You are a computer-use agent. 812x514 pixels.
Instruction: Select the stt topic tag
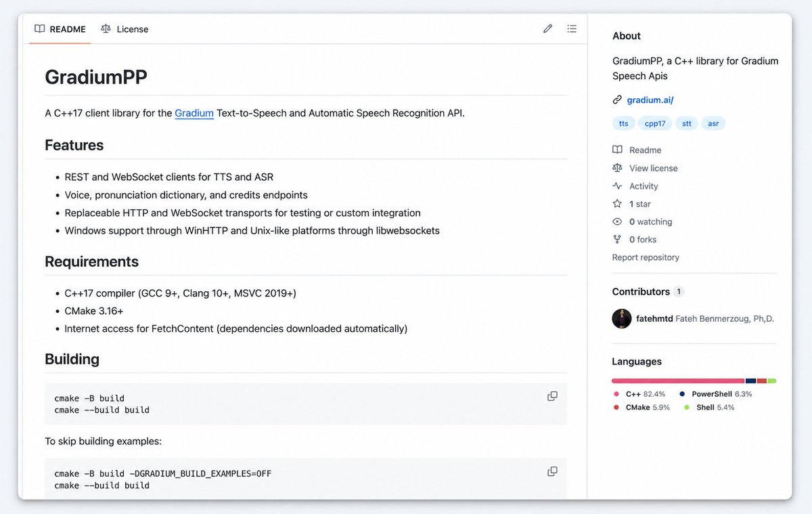coord(686,123)
